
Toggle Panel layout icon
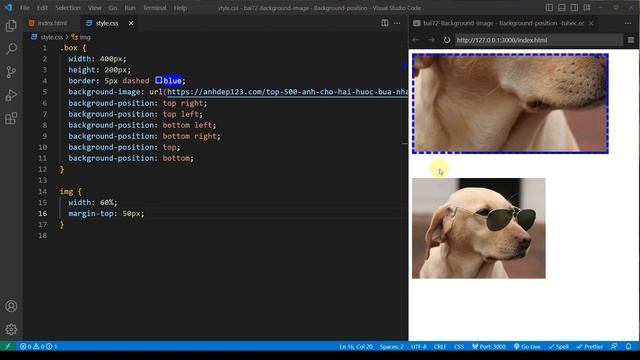point(562,8)
